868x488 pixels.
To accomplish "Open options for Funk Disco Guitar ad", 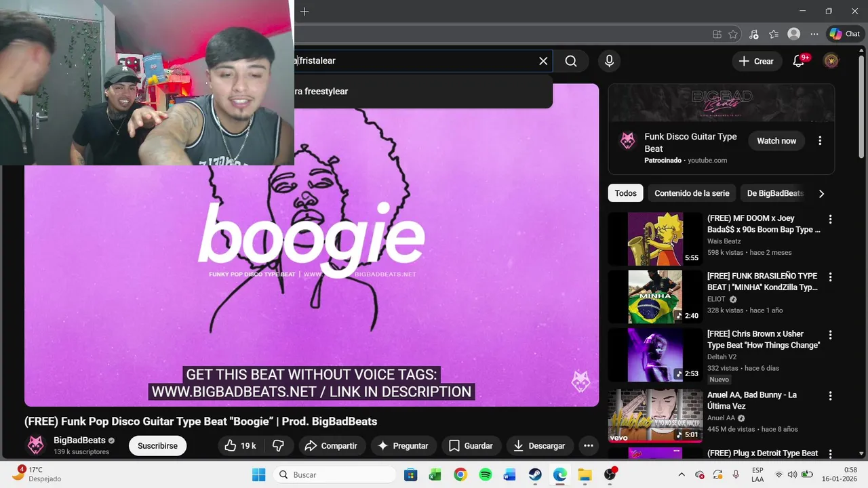I will pyautogui.click(x=820, y=141).
